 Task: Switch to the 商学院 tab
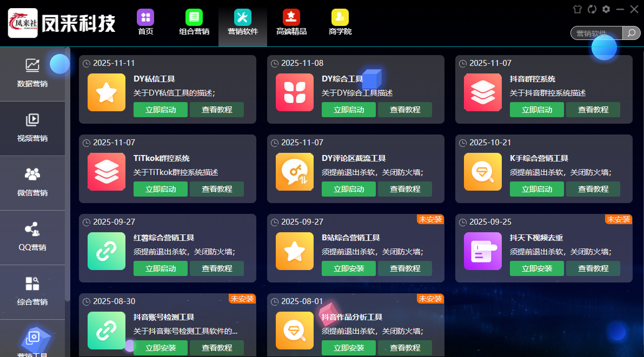click(x=340, y=23)
